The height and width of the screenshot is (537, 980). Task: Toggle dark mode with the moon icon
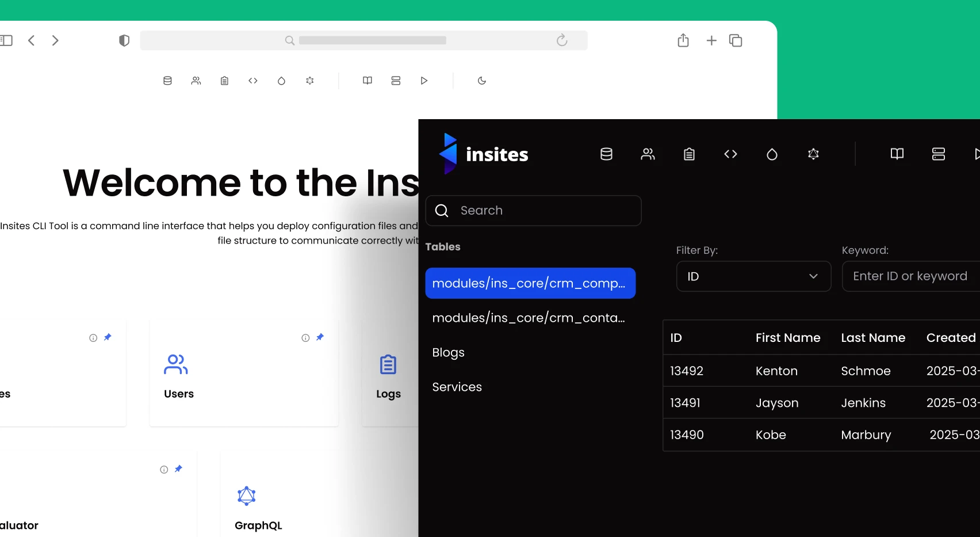[482, 81]
